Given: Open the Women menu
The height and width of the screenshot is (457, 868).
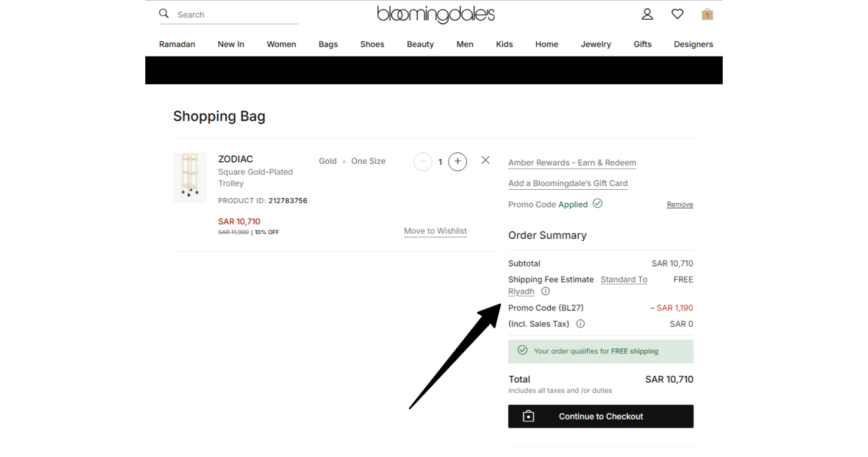Looking at the screenshot, I should pyautogui.click(x=281, y=44).
